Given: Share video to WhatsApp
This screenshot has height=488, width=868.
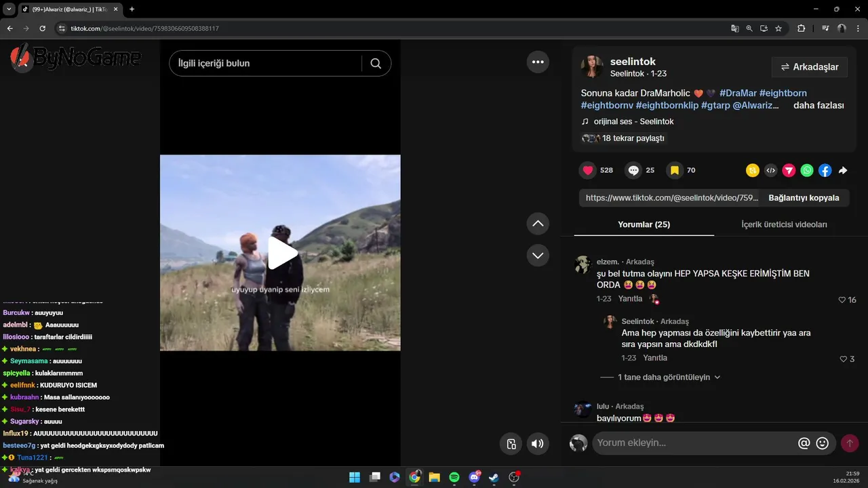Looking at the screenshot, I should (806, 171).
